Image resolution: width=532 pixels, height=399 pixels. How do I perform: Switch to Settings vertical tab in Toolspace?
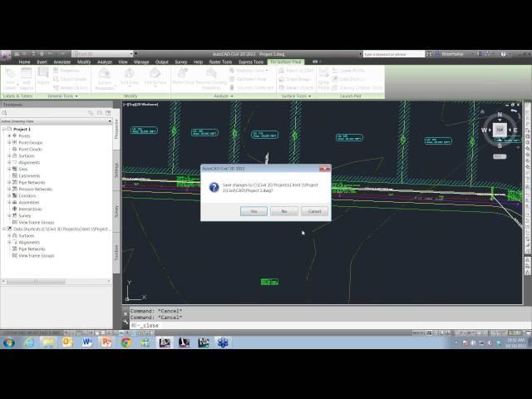pos(116,170)
